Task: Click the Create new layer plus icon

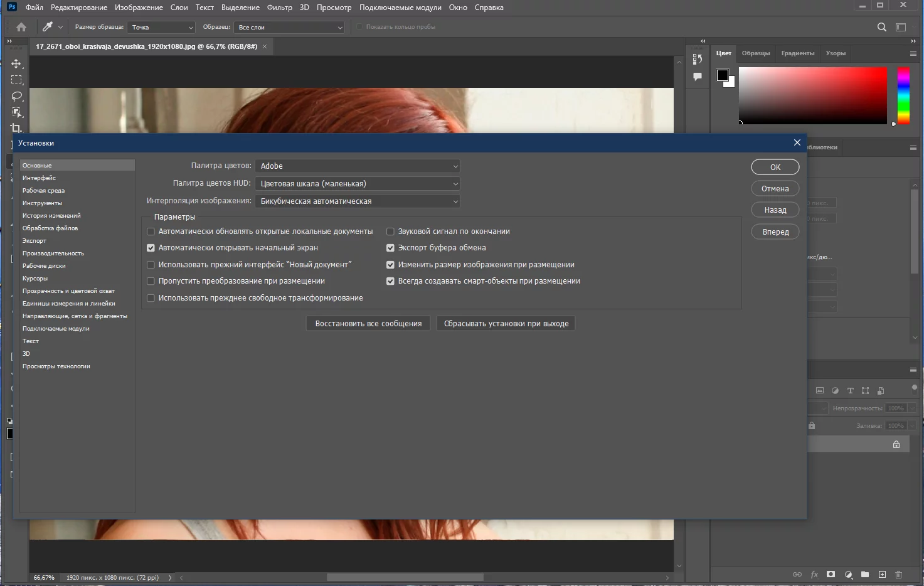Action: [x=882, y=574]
